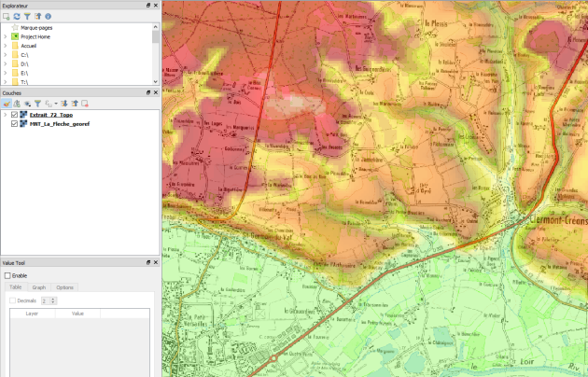Click le Plessis label on map

click(436, 23)
